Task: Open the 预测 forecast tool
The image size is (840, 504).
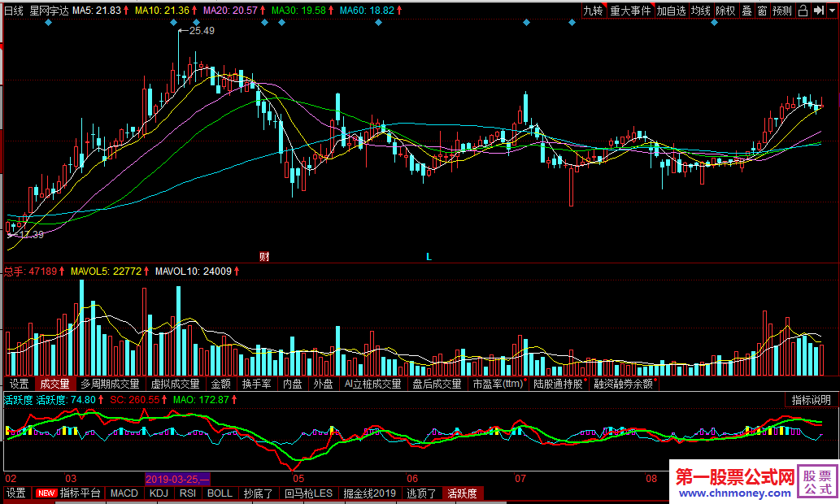Action: [782, 11]
